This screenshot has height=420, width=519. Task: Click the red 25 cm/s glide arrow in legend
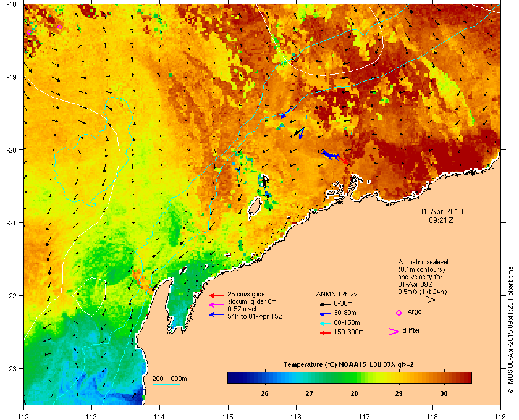coord(217,295)
